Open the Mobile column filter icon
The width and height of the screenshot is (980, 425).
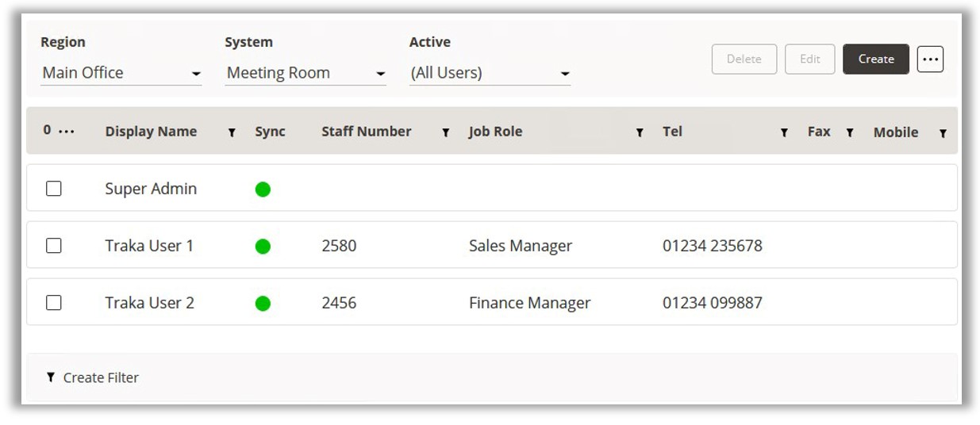[943, 133]
